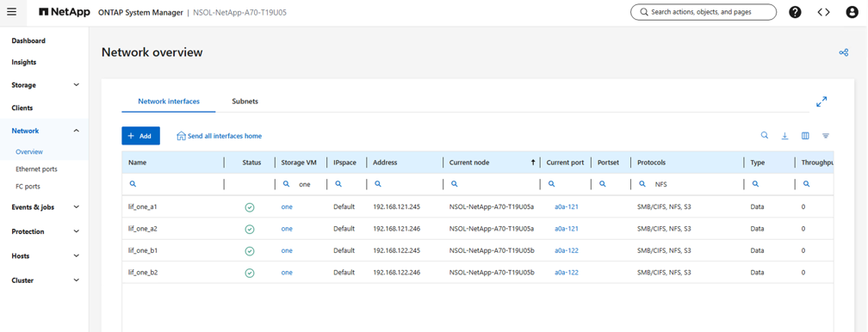The height and width of the screenshot is (332, 868).
Task: Open FC ports page
Action: point(28,187)
